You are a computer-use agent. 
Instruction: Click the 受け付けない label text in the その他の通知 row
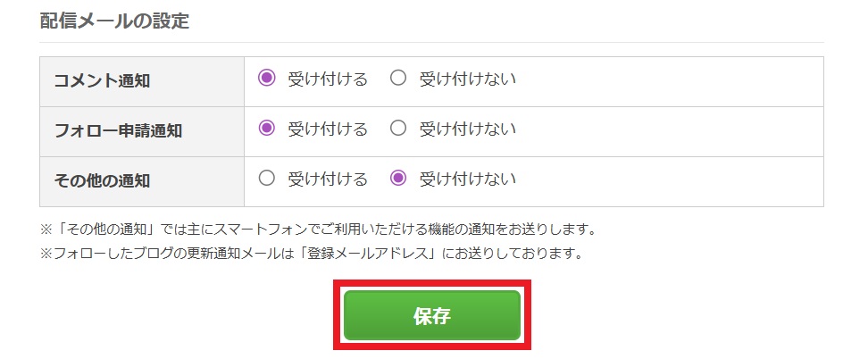[468, 179]
